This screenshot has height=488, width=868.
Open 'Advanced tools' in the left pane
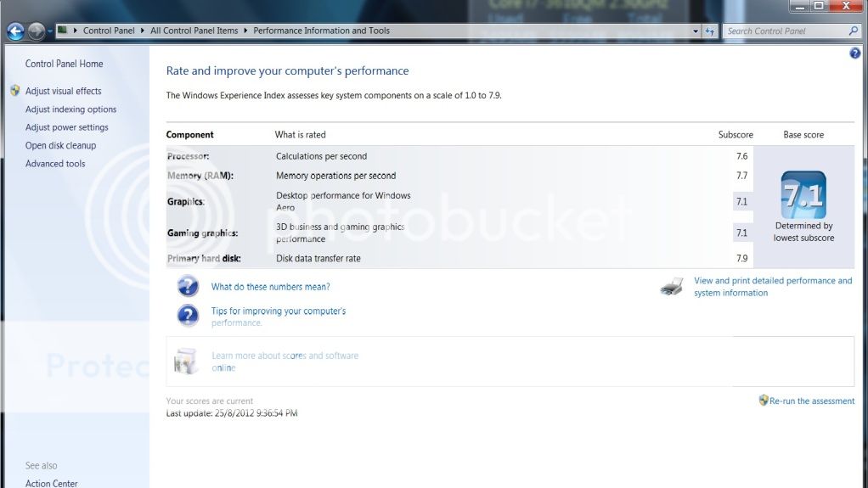tap(55, 164)
